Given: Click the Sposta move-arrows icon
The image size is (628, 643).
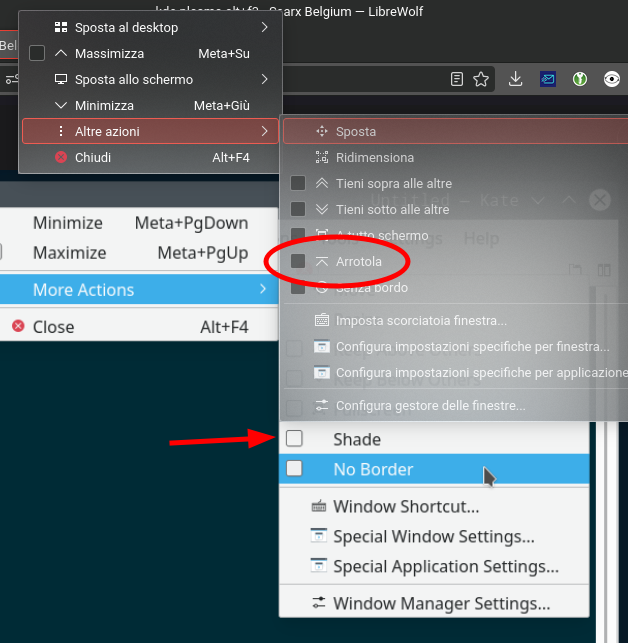Looking at the screenshot, I should pos(322,131).
